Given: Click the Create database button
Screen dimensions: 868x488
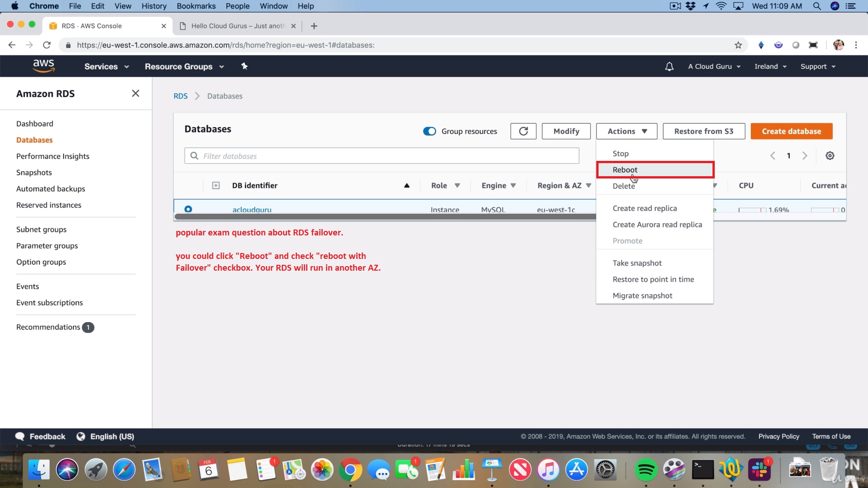Looking at the screenshot, I should [791, 131].
